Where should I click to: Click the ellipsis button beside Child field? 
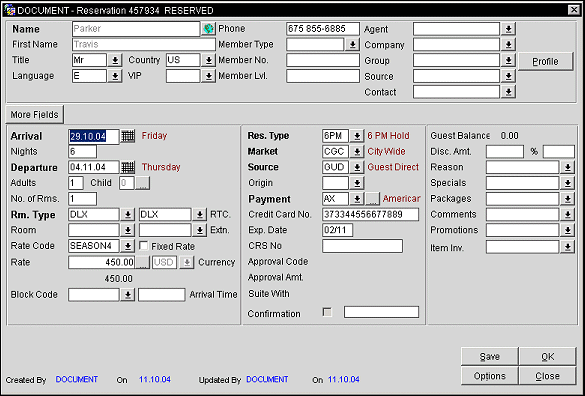[142, 183]
